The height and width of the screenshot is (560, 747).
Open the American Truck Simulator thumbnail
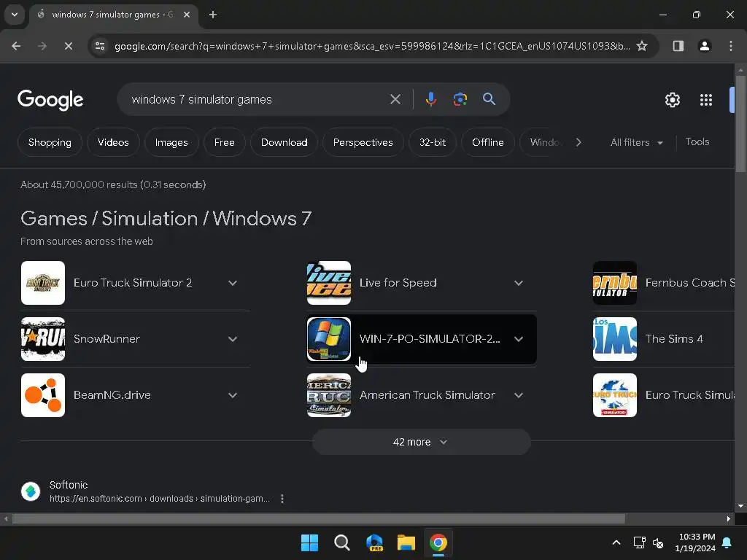pos(329,395)
